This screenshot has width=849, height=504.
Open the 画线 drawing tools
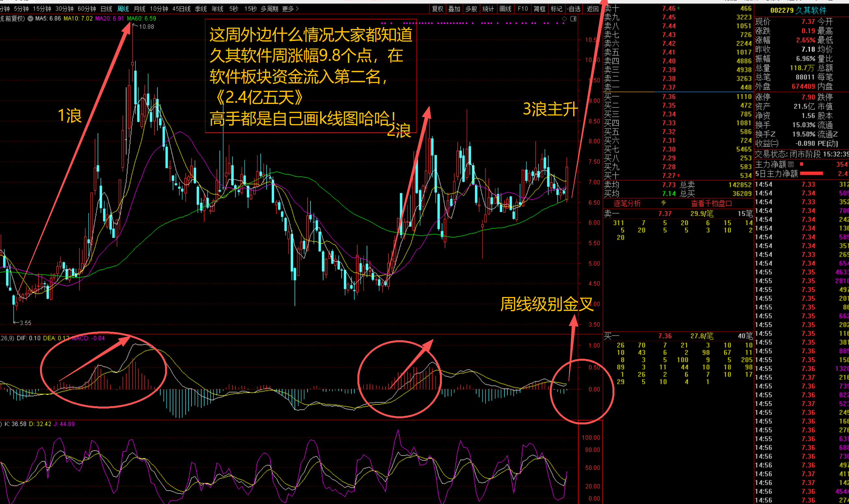coord(505,9)
